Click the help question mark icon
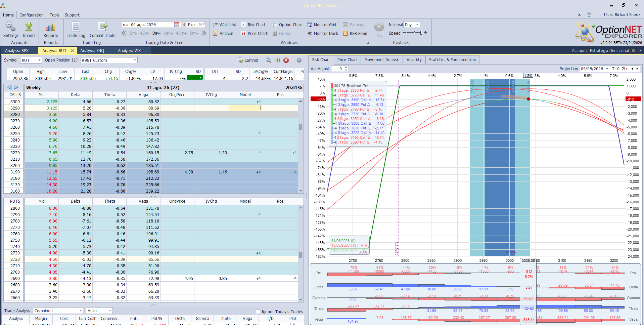The width and height of the screenshot is (644, 325). click(589, 15)
